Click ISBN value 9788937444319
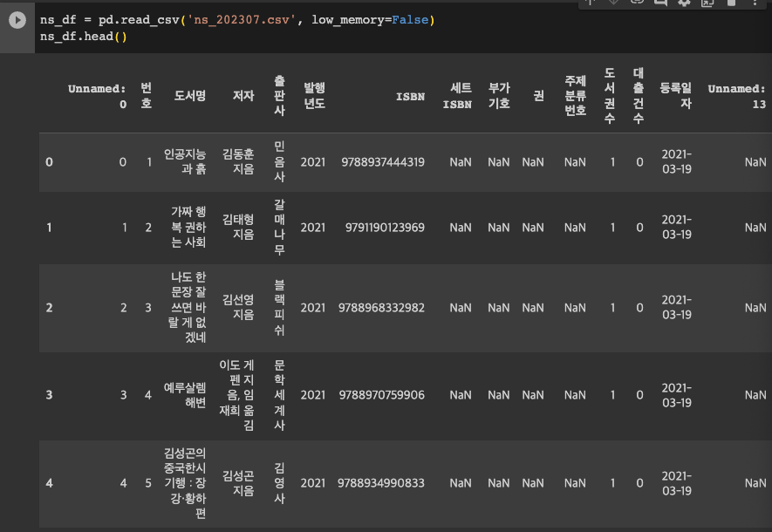772x532 pixels. tap(383, 162)
